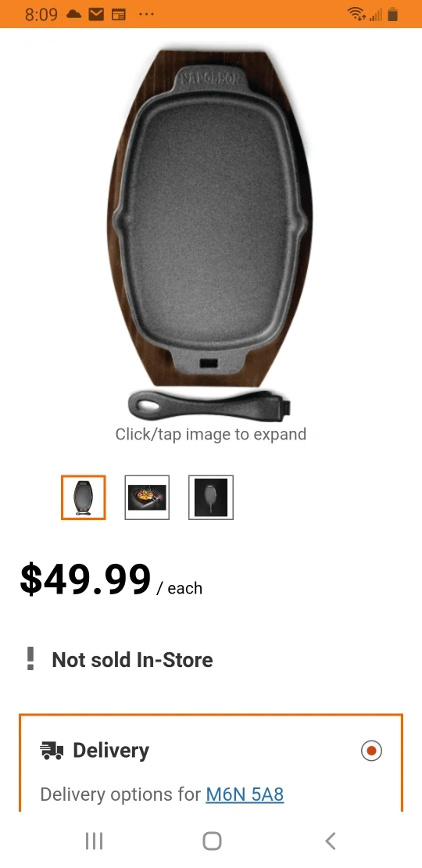Select first thumbnail of skillet on board

[83, 497]
